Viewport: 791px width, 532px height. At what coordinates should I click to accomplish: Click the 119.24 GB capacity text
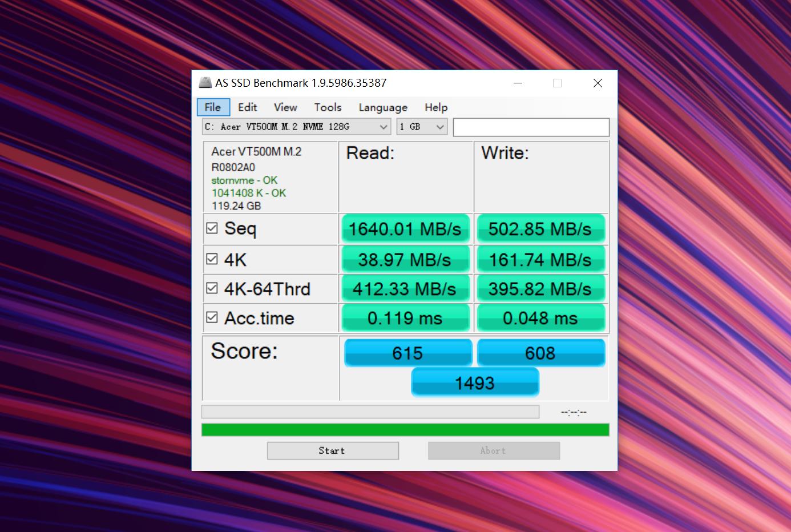pyautogui.click(x=236, y=206)
